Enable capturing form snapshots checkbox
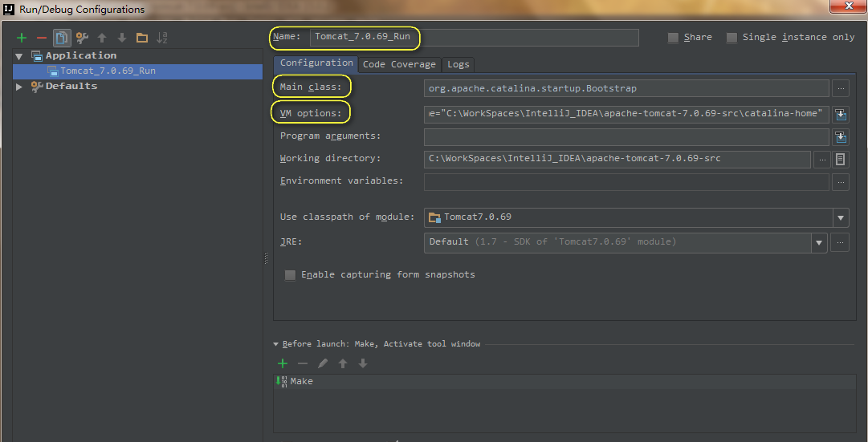The image size is (868, 442). pos(290,275)
